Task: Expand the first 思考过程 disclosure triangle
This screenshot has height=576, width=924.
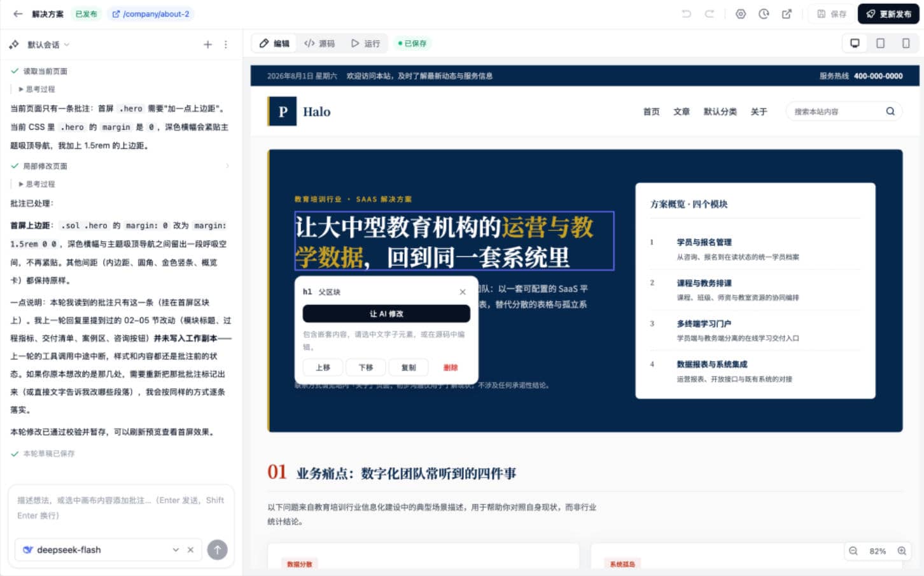Action: (x=21, y=89)
